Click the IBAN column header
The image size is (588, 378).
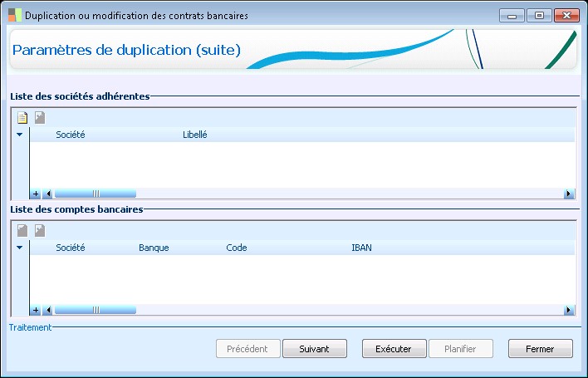[361, 248]
